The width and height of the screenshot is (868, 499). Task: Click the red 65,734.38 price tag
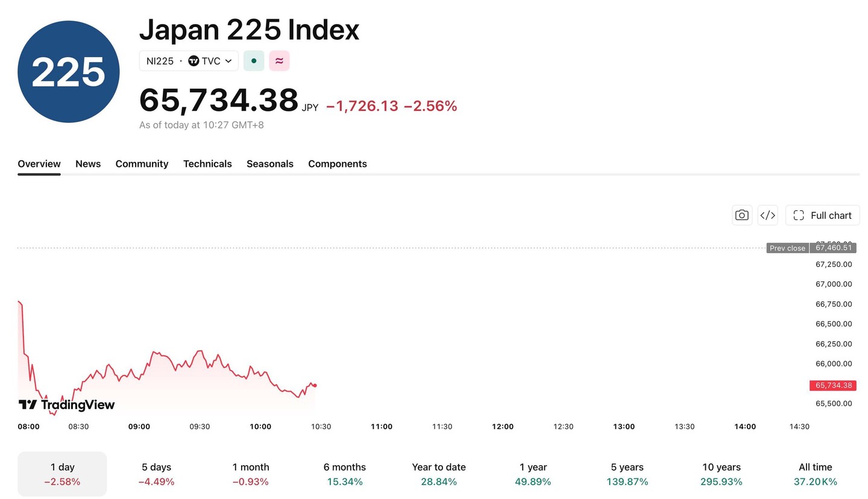click(x=833, y=385)
